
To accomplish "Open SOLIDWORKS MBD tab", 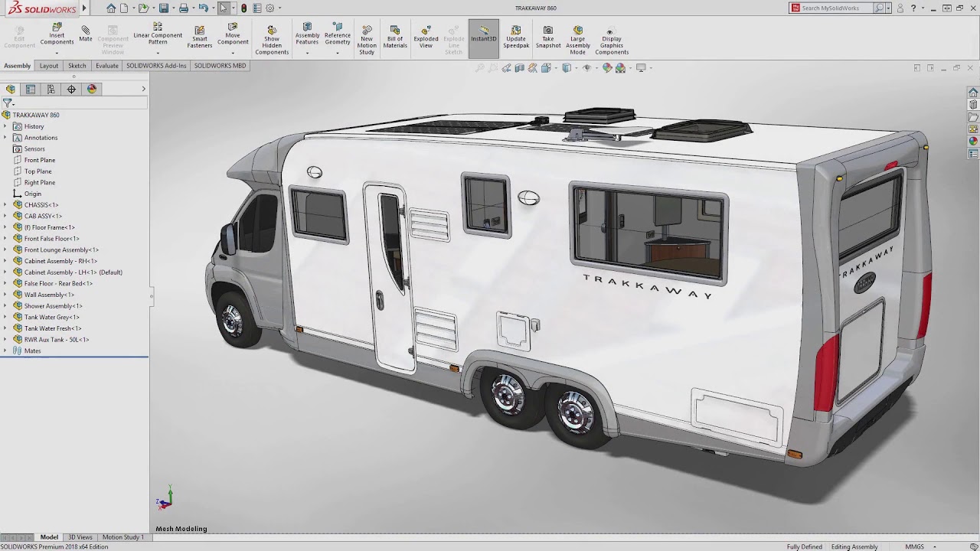I will point(220,66).
